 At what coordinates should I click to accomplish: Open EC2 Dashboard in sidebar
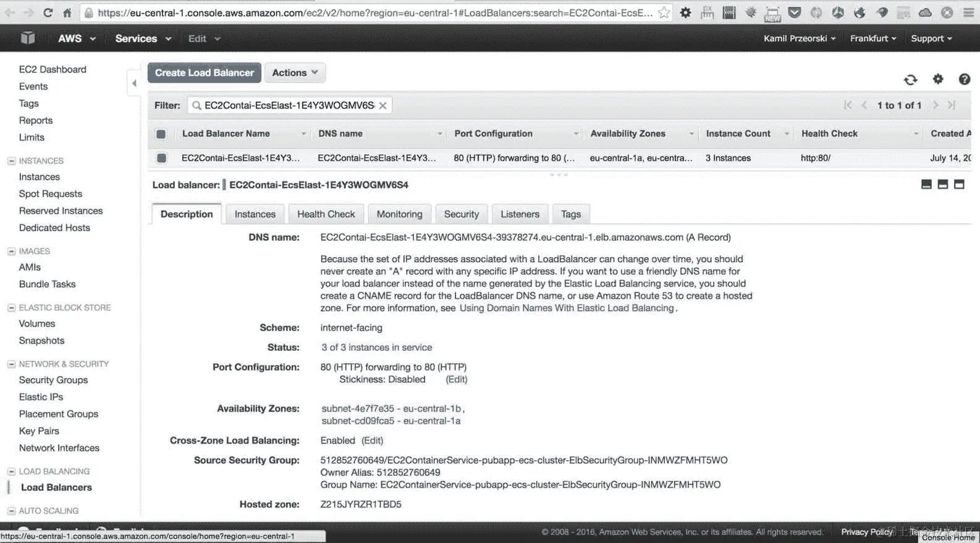(53, 69)
